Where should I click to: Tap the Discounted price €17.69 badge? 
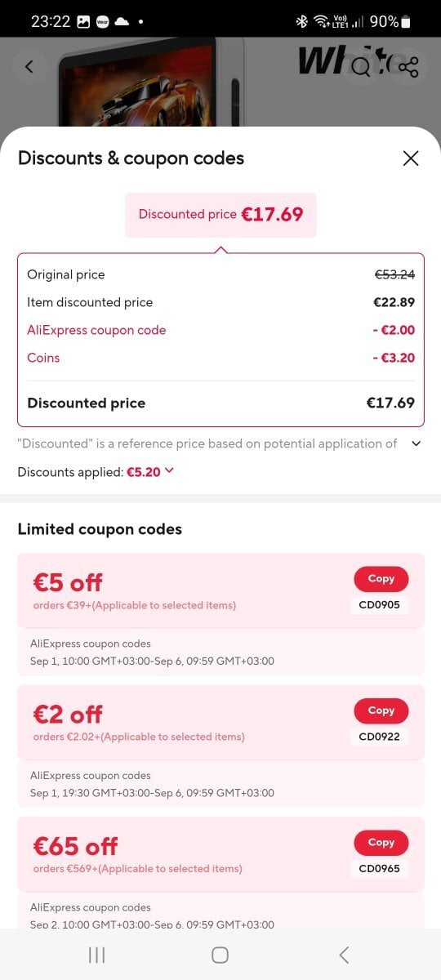pos(220,215)
